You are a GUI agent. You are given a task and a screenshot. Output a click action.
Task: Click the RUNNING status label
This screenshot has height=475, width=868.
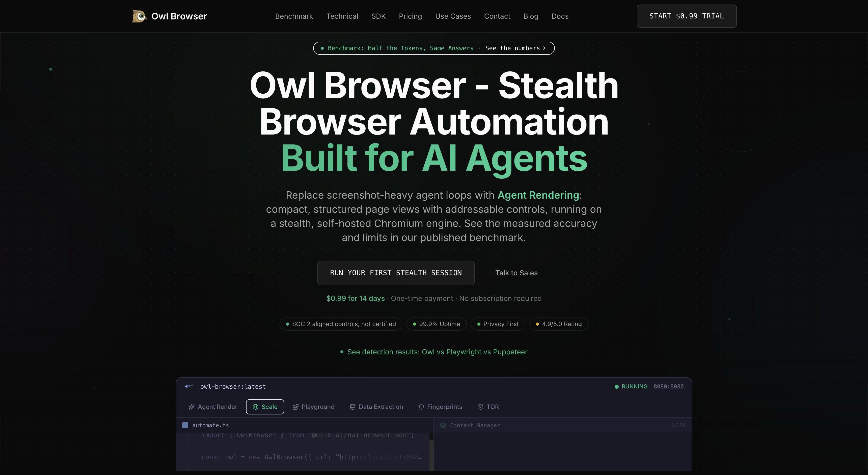pos(634,387)
